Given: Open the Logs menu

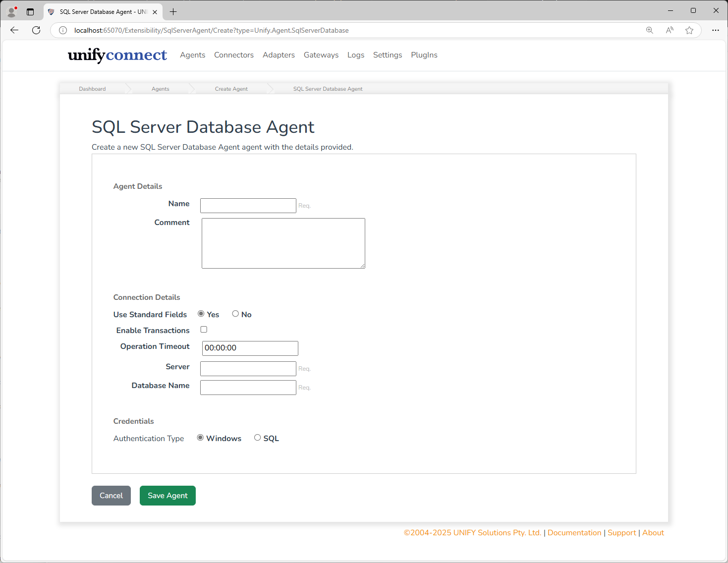Looking at the screenshot, I should pyautogui.click(x=356, y=55).
